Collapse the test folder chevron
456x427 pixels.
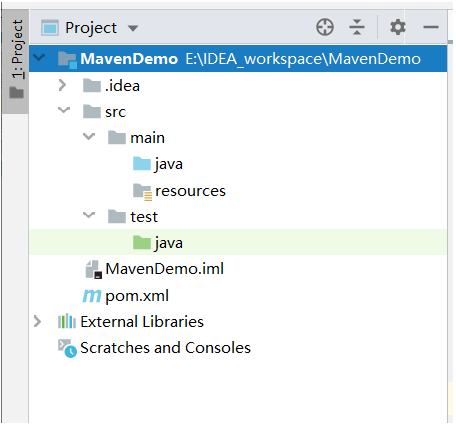[89, 215]
